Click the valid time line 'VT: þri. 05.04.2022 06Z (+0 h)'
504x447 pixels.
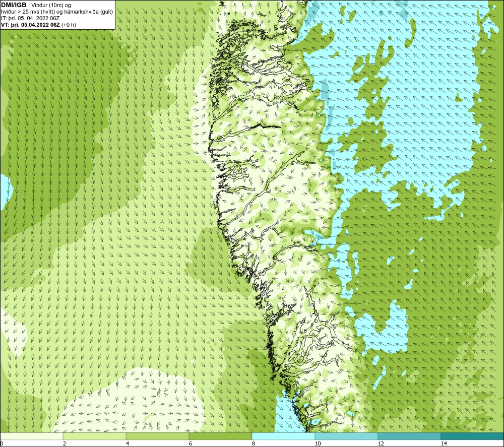(39, 25)
